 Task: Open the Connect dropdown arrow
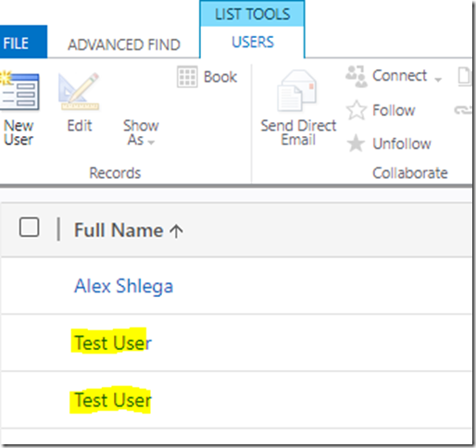coord(438,80)
